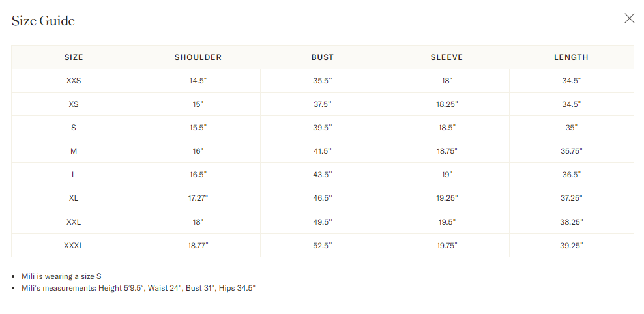Select the L size row label
The image size is (644, 314).
point(74,175)
